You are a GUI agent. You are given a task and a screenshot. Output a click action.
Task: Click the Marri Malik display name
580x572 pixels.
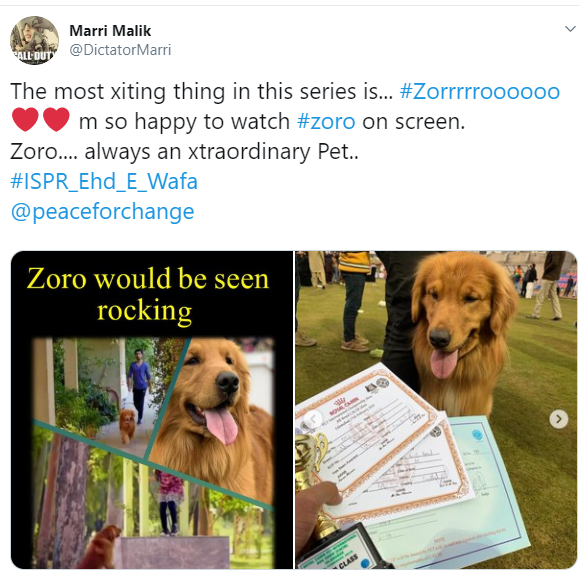pyautogui.click(x=110, y=31)
